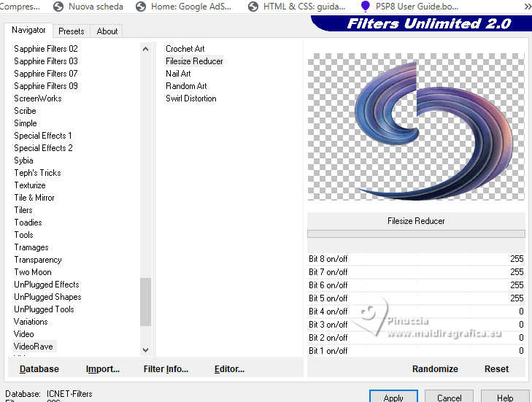Adjust the Bit 5 on/off slider
The height and width of the screenshot is (402, 532).
coord(416,298)
